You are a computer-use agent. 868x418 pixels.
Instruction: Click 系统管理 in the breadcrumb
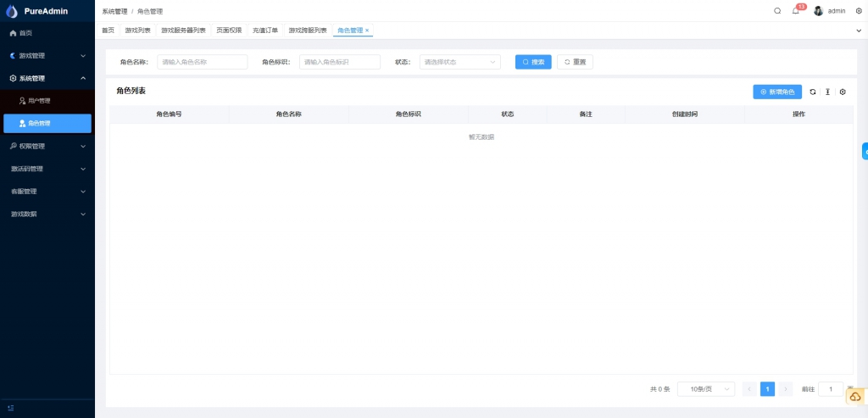(114, 11)
